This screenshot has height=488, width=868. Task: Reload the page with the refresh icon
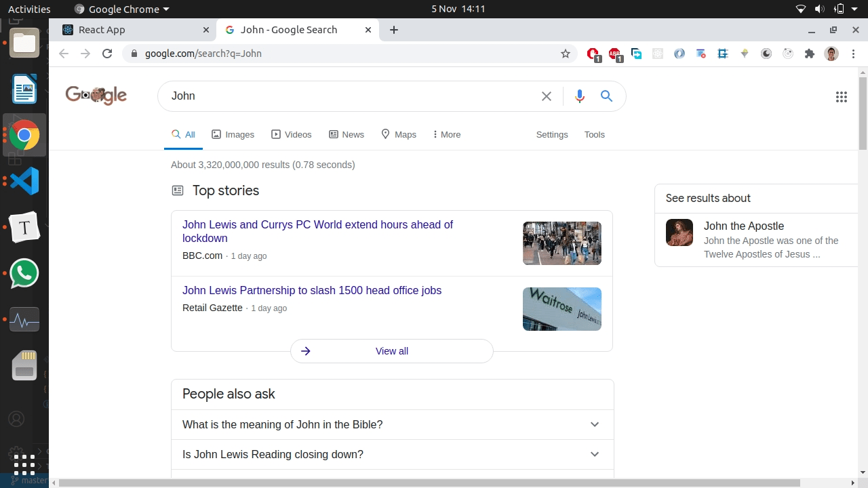pyautogui.click(x=107, y=54)
